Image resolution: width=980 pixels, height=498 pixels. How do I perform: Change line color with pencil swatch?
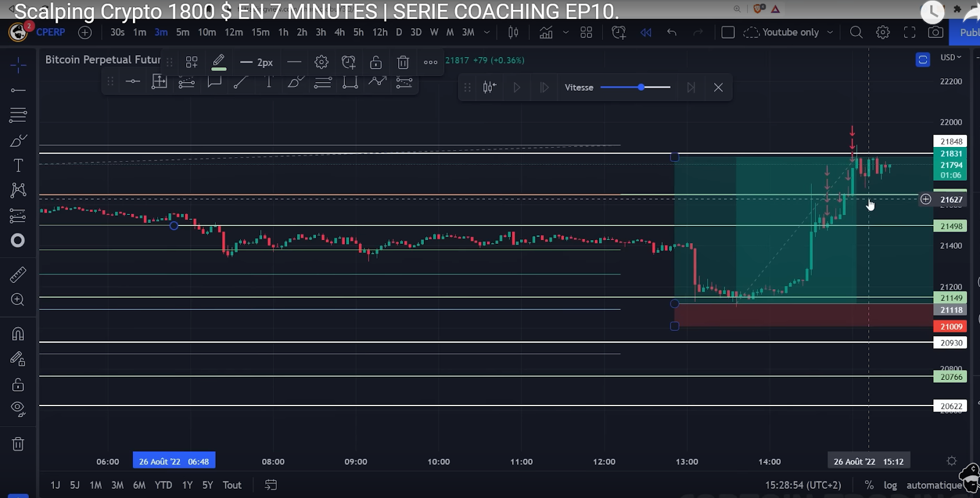219,62
